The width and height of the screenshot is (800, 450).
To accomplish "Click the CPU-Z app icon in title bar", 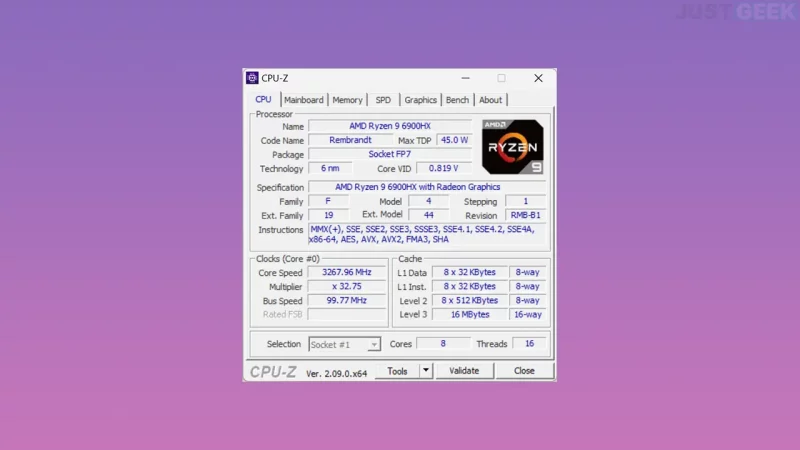I will (x=252, y=78).
